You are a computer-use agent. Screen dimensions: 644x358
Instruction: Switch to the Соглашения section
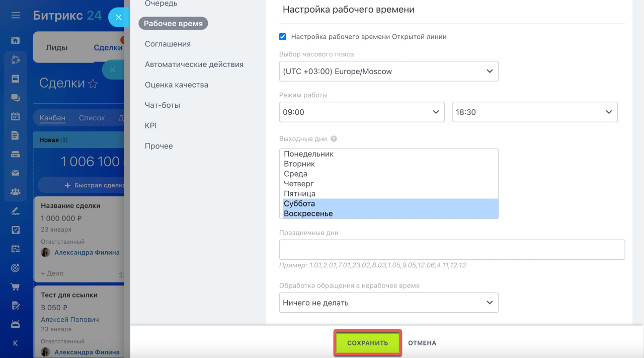click(x=168, y=44)
